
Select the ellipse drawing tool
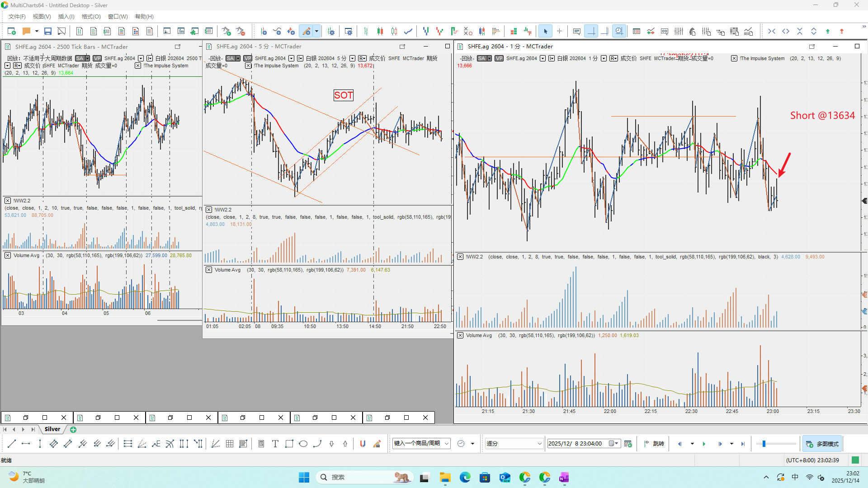coord(303,444)
